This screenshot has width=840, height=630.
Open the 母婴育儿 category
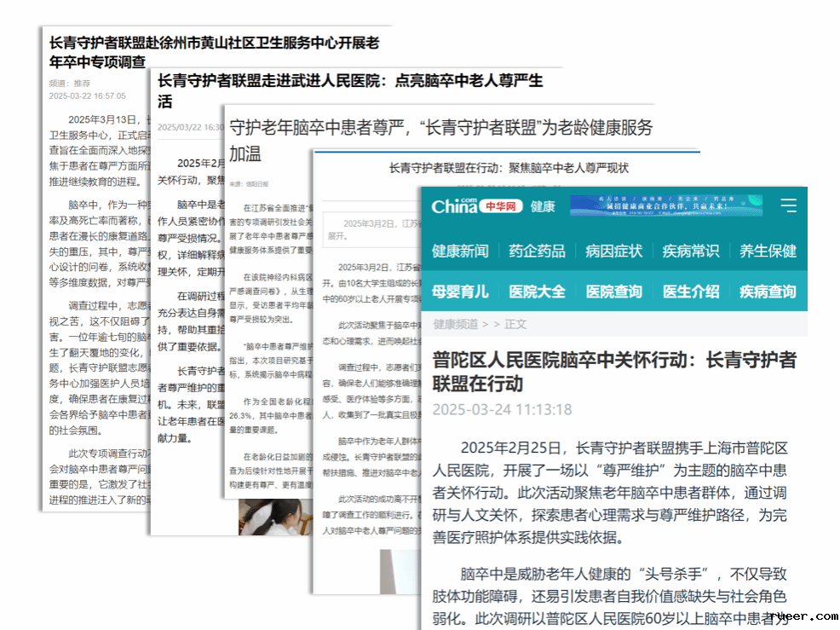pos(460,292)
